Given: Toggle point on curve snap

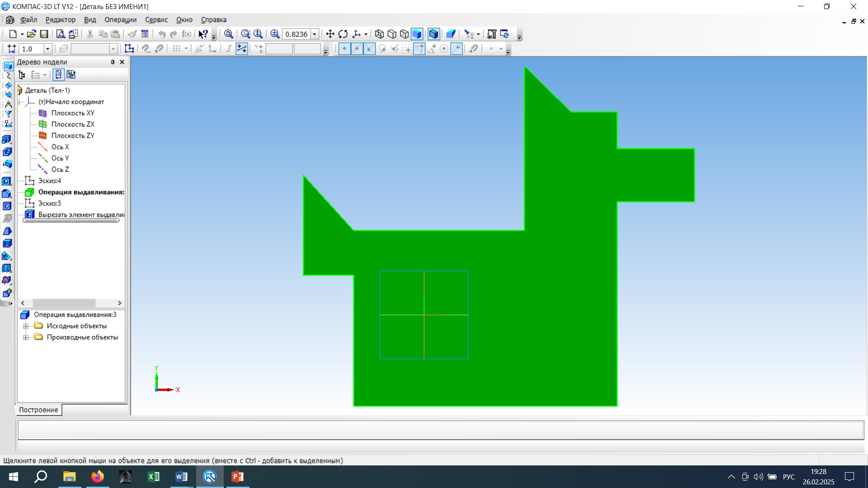Looking at the screenshot, I should click(457, 49).
